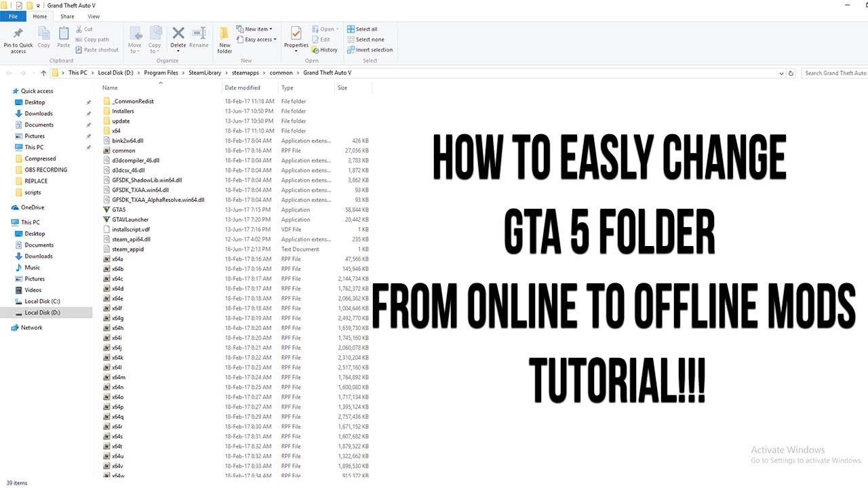
Task: Select the GTAVLauncher application file
Action: click(x=125, y=220)
